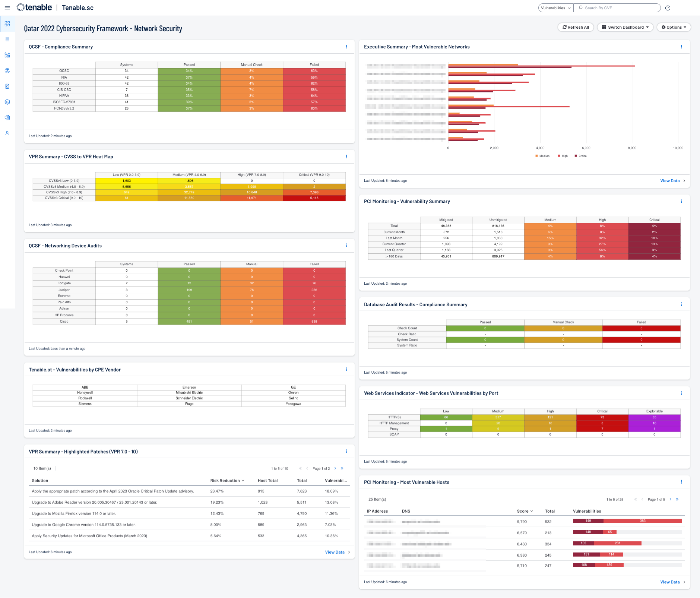Select Microsoft Office Security Updates row
This screenshot has height=598, width=700.
point(189,536)
